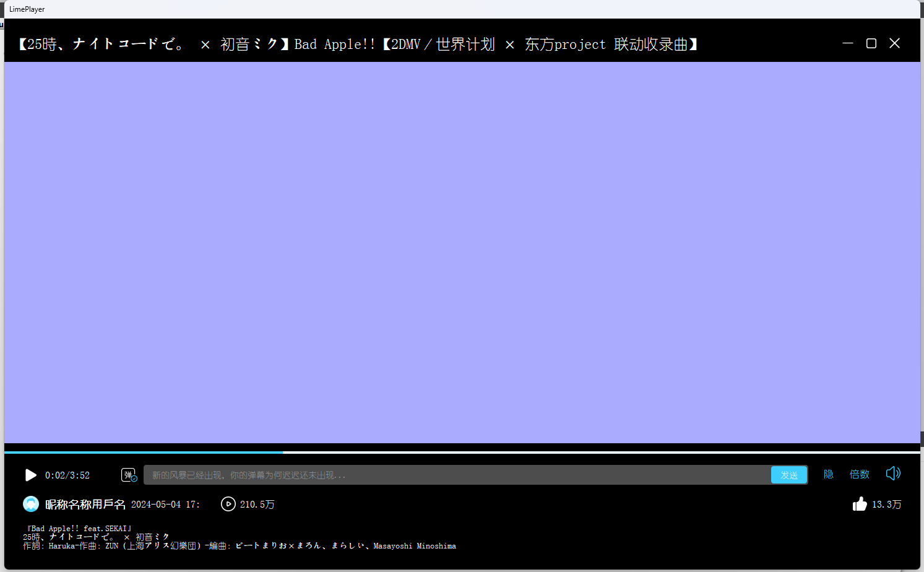Click the play count icon beside 210.5万

(228, 504)
